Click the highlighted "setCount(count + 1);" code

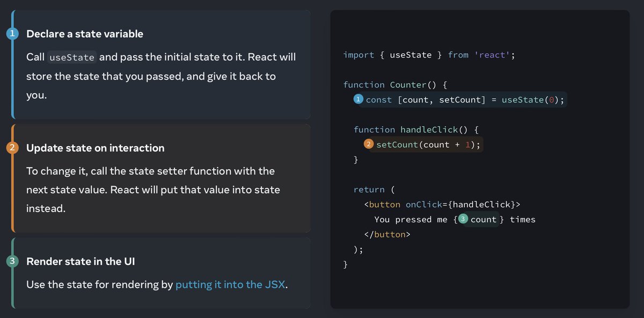click(429, 144)
